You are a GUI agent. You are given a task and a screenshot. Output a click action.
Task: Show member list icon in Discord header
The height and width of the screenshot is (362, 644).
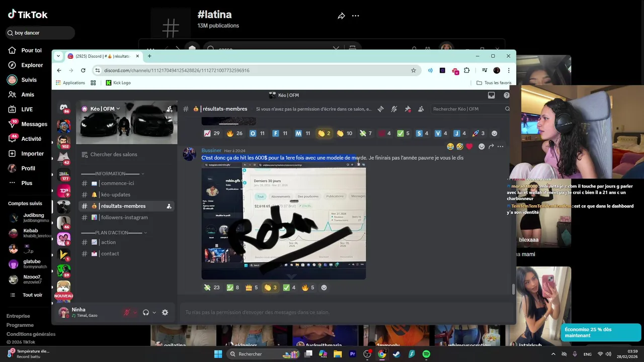tap(421, 109)
